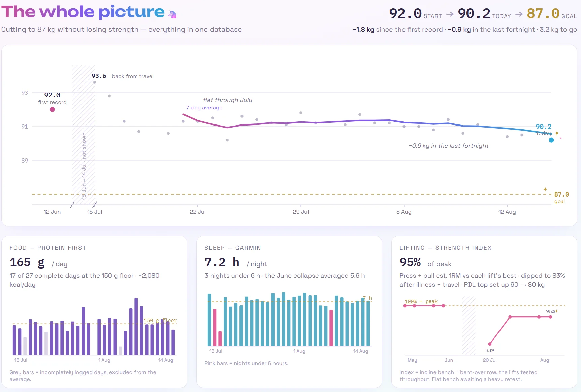581x392 pixels.
Task: Click the '5 Aug' axis label
Action: coord(404,212)
